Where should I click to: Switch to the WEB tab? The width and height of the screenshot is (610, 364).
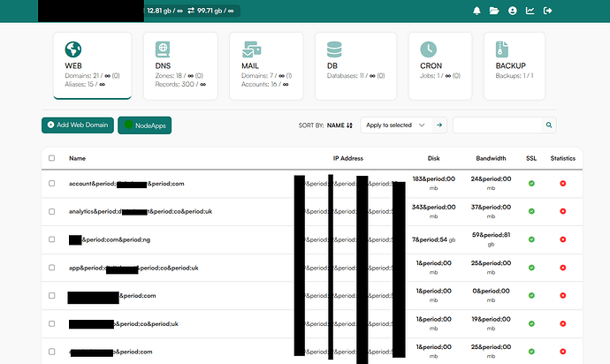(92, 65)
